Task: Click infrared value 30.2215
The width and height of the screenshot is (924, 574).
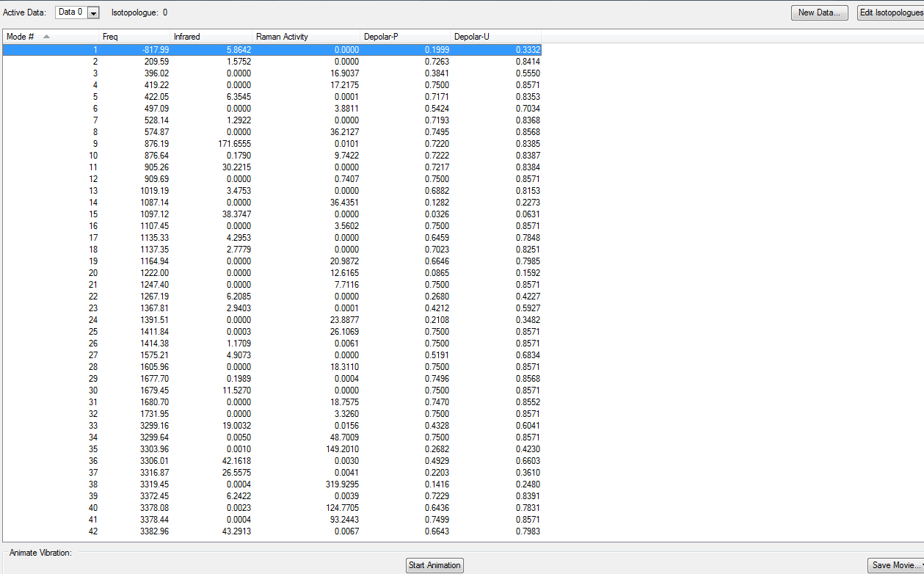Action: (x=237, y=167)
